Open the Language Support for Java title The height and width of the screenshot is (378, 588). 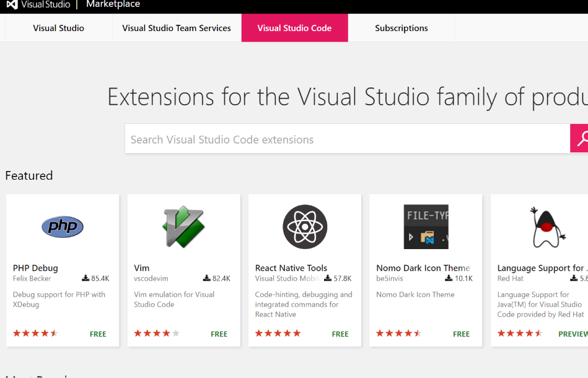(542, 268)
